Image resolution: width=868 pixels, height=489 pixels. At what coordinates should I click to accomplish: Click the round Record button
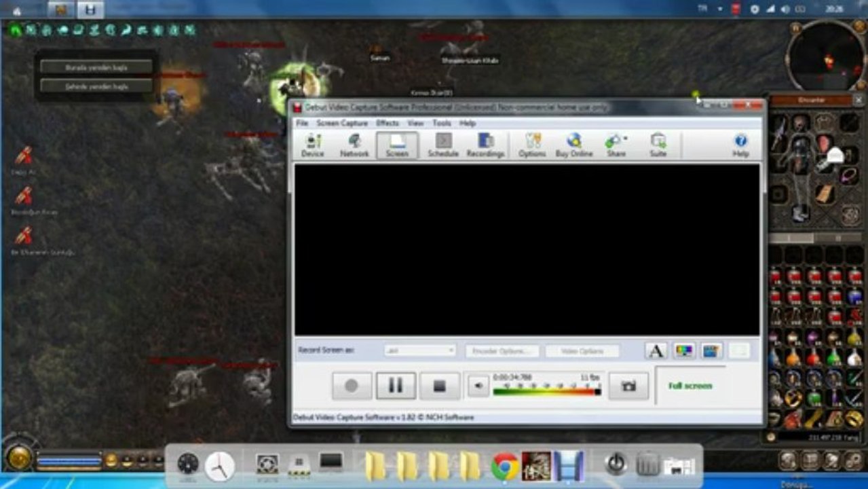(x=352, y=386)
